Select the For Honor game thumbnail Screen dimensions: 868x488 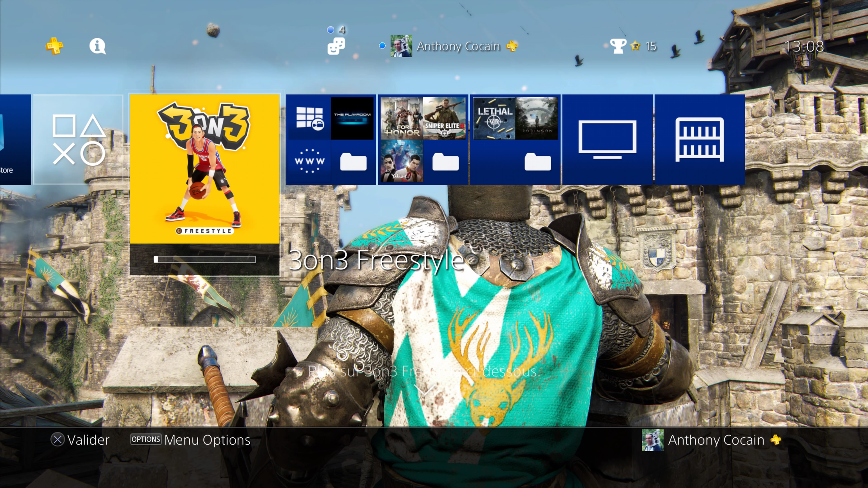[x=402, y=118]
